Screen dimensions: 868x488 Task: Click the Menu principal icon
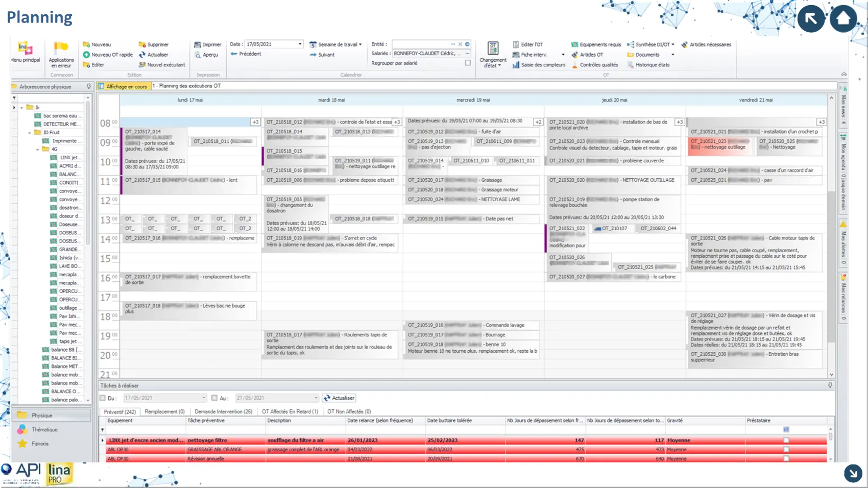coord(25,49)
